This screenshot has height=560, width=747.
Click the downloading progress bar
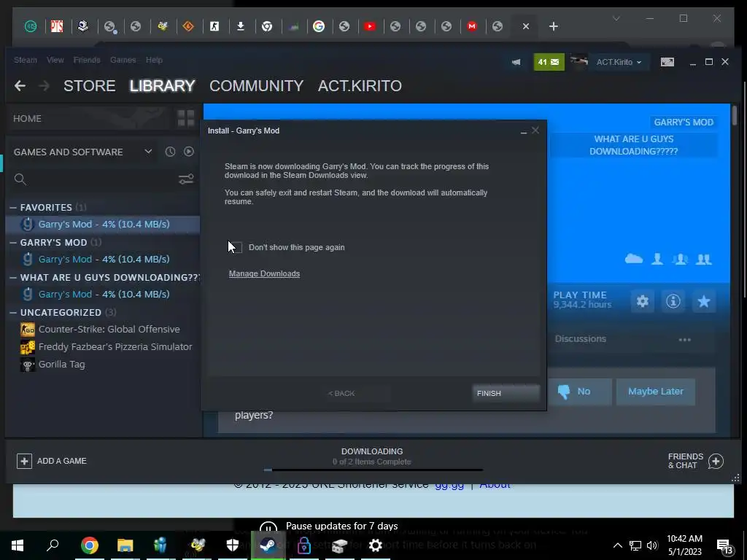(373, 470)
